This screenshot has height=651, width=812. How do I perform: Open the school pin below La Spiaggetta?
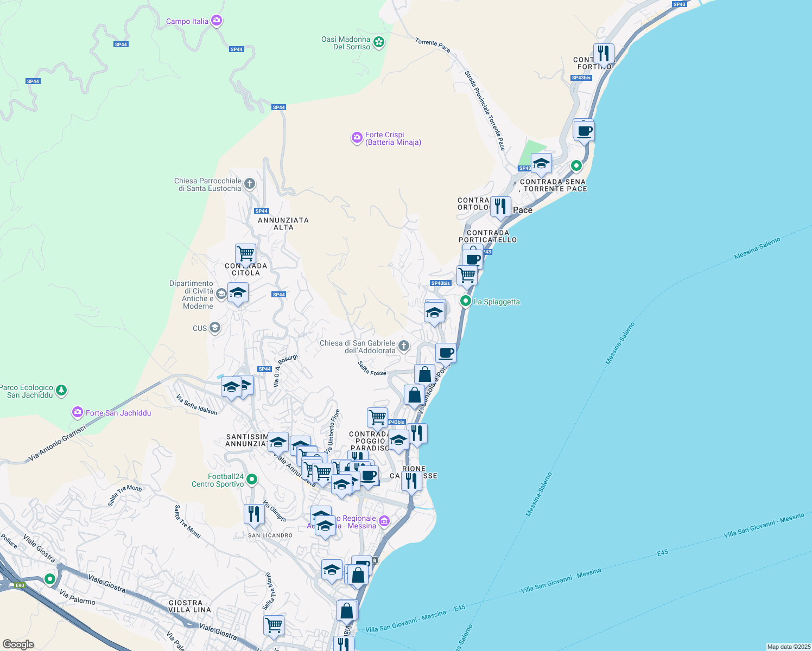point(434,313)
